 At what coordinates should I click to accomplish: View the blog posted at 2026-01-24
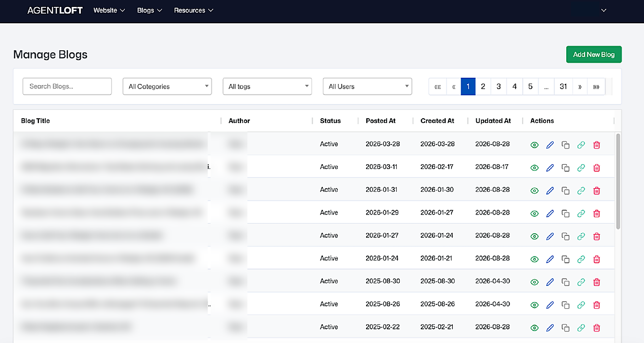534,259
